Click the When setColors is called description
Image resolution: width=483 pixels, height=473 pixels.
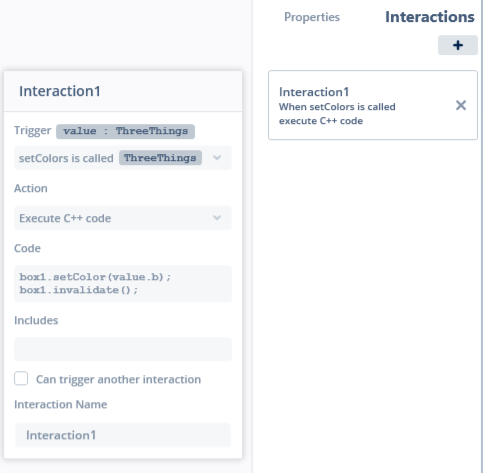(x=337, y=107)
